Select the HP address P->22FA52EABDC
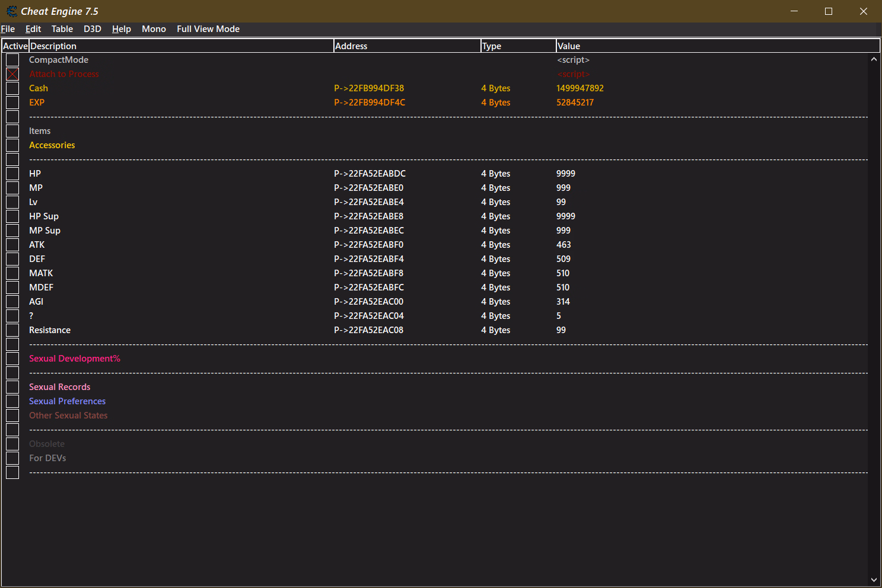 [370, 174]
